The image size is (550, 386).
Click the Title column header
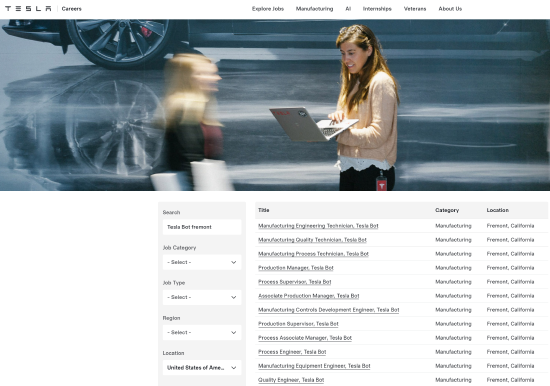coord(264,210)
